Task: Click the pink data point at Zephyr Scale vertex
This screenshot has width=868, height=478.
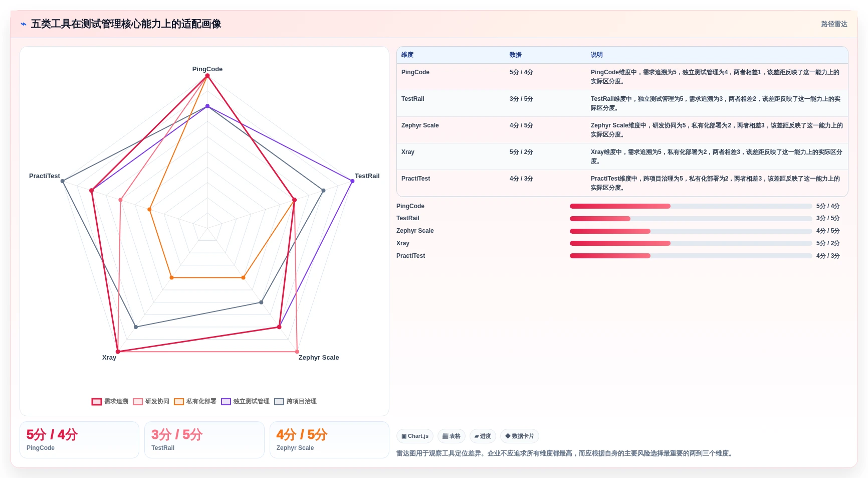Action: pos(297,352)
